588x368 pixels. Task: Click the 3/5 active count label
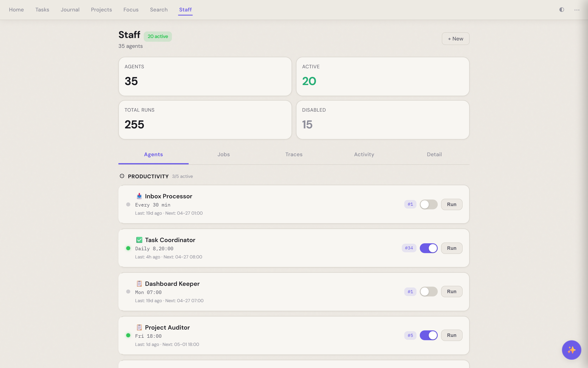coord(183,176)
